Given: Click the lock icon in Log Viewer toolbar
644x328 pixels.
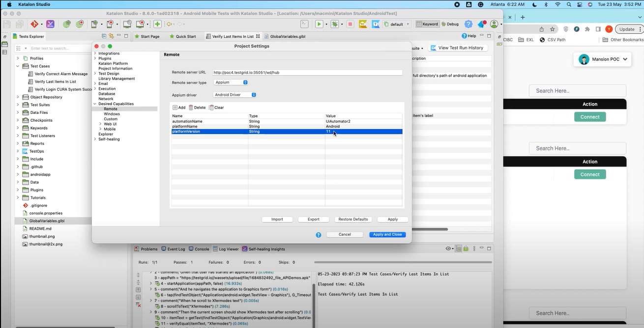Looking at the screenshot, I should pyautogui.click(x=466, y=249).
